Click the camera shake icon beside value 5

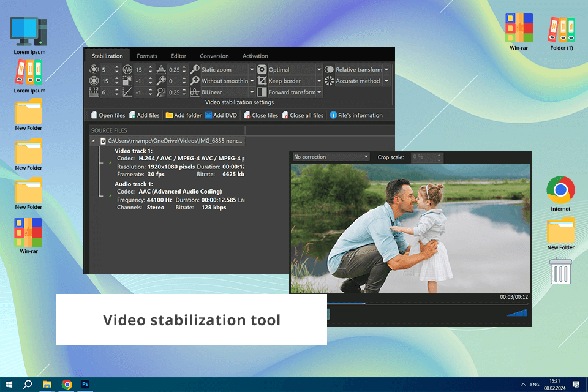pos(94,69)
